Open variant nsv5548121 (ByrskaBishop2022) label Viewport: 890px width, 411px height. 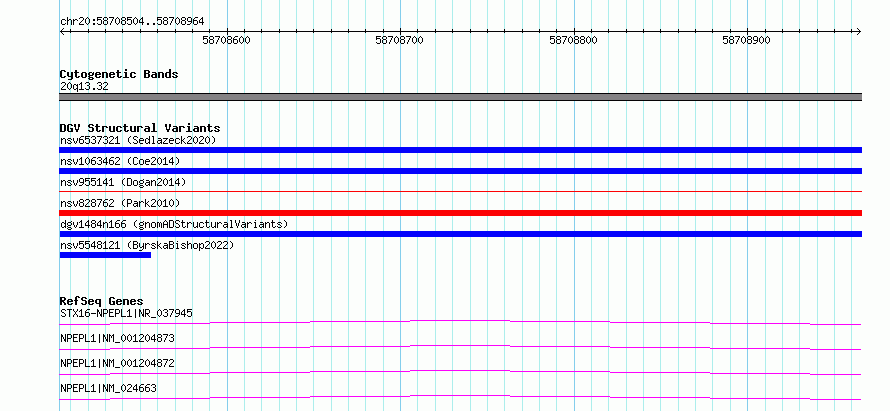(x=147, y=245)
